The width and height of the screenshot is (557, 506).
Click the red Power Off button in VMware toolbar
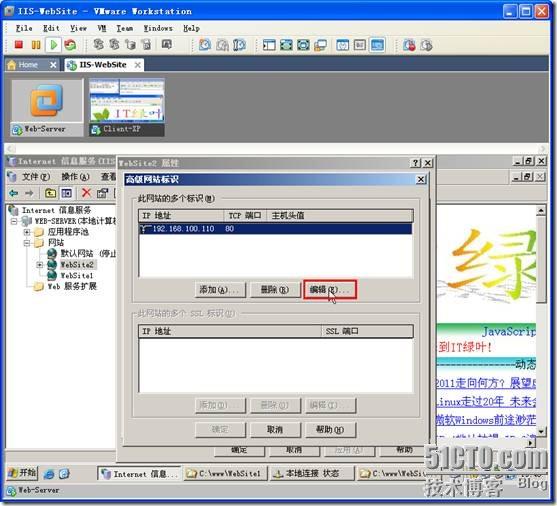point(19,45)
